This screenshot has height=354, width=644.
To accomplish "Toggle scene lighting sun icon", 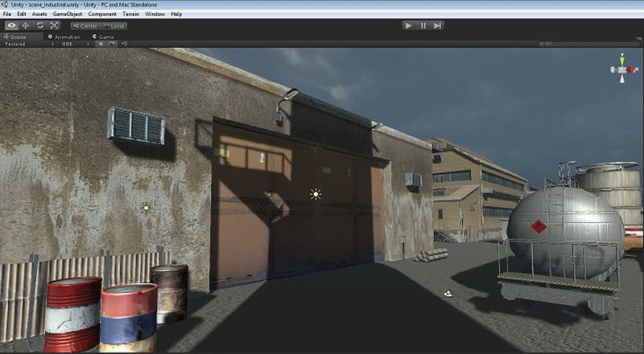I will tap(101, 44).
